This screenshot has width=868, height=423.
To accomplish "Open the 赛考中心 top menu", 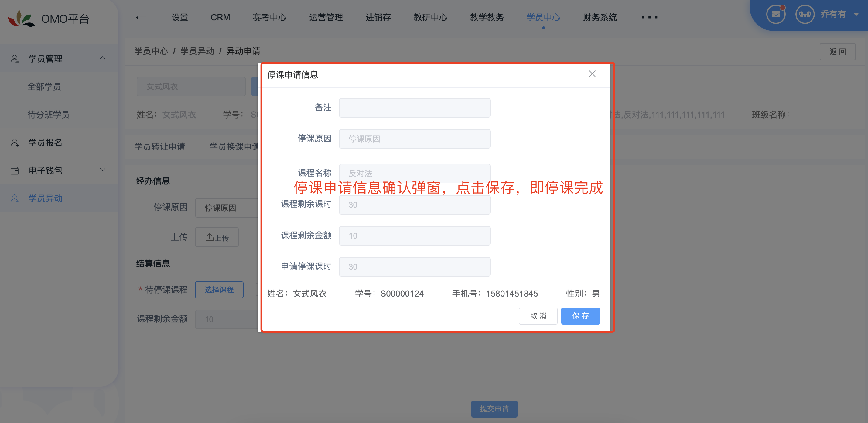I will point(270,18).
